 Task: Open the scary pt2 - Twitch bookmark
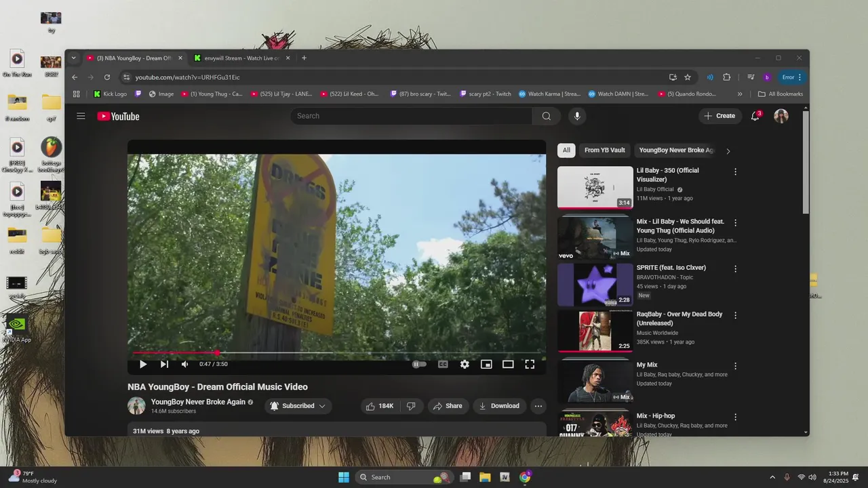click(485, 94)
